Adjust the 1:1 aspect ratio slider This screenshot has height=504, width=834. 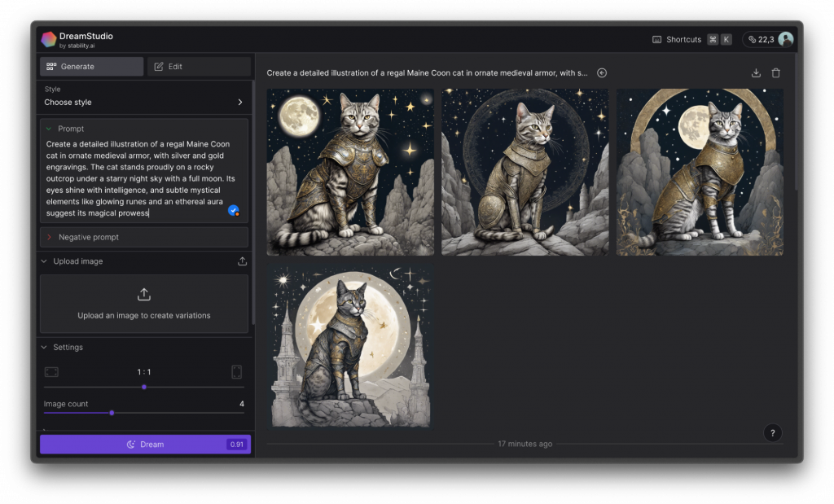[x=143, y=387]
